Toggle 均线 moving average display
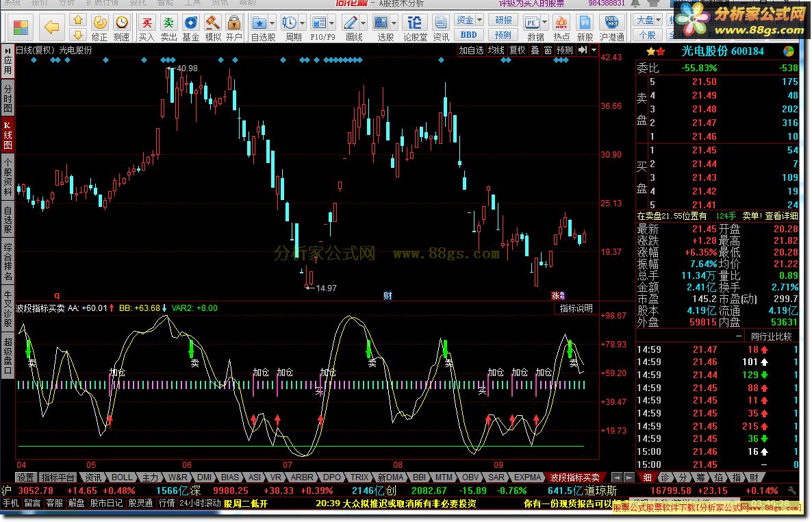The image size is (812, 522). [496, 50]
